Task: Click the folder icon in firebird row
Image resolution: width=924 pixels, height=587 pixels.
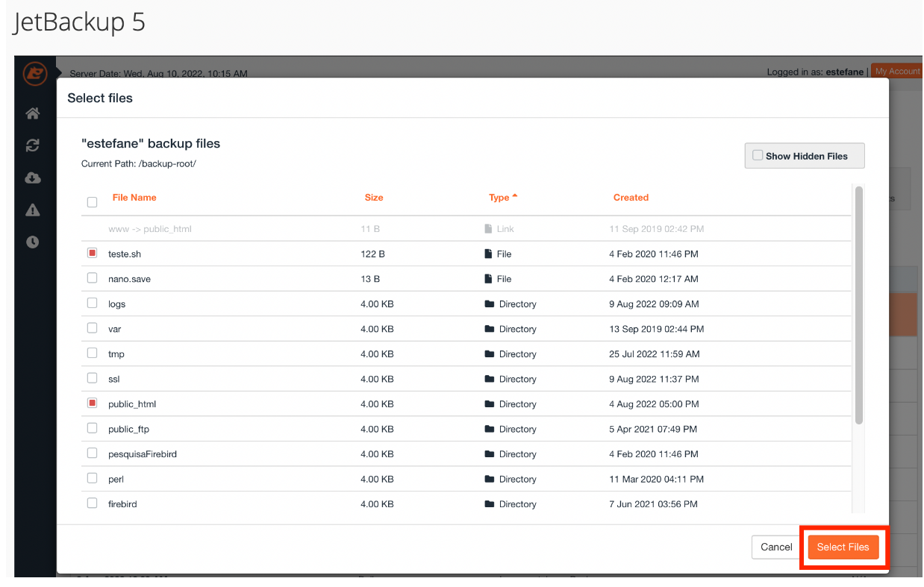Action: click(x=490, y=504)
